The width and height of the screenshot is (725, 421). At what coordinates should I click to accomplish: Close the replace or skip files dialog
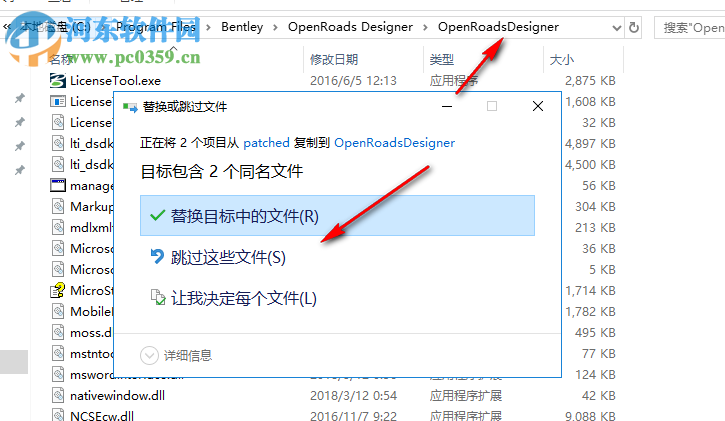click(538, 106)
